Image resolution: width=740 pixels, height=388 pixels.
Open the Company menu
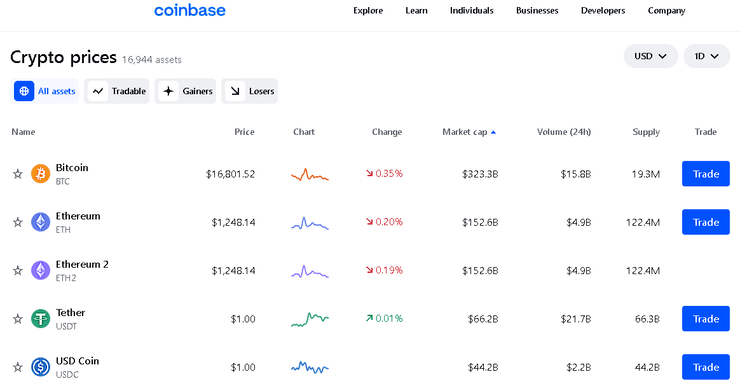coord(666,10)
